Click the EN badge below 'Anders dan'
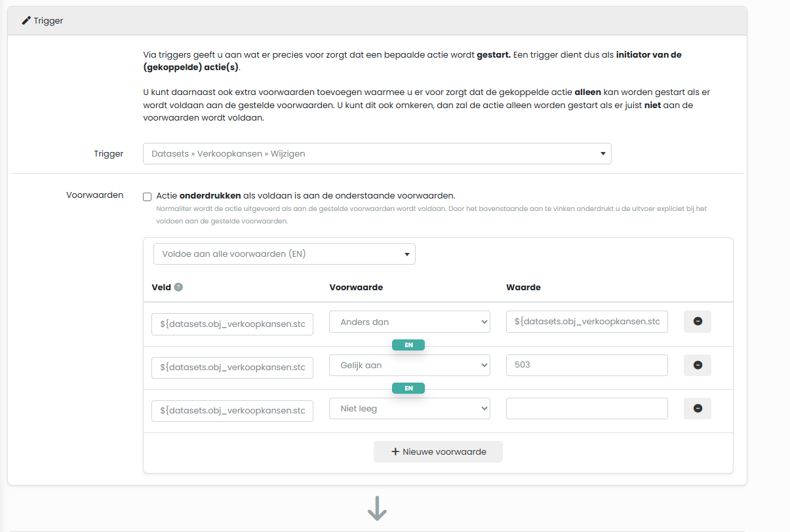Screen dimensions: 790x532 tap(408, 345)
